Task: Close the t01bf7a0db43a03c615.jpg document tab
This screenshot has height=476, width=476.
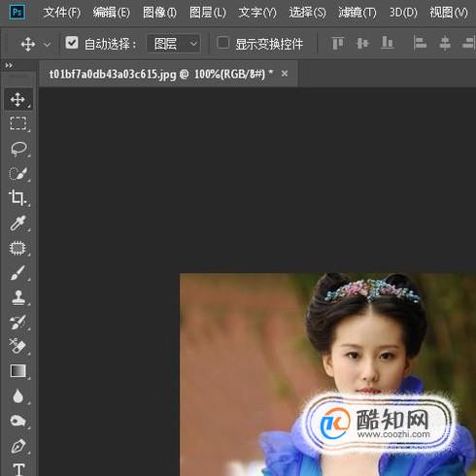Action: point(285,74)
